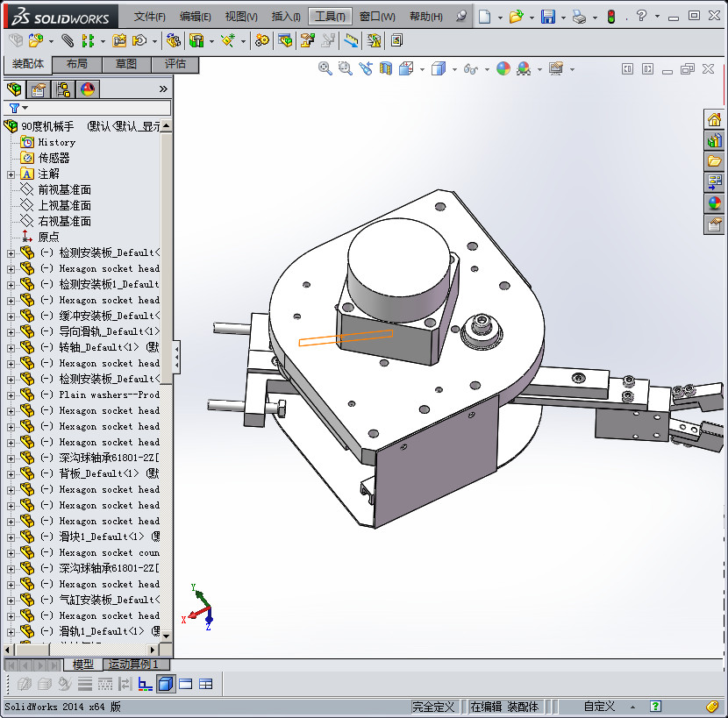The width and height of the screenshot is (728, 718).
Task: Click the Apply Scene icon
Action: [524, 68]
